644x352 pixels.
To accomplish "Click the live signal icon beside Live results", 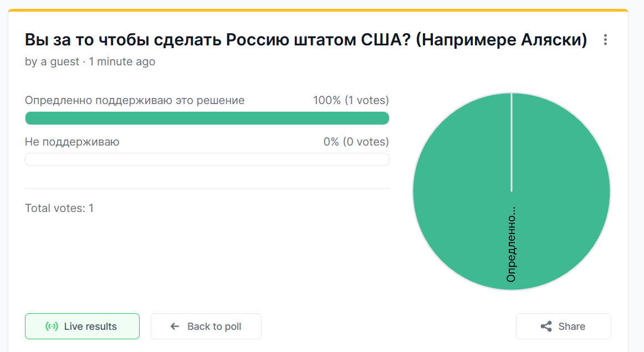I will tap(52, 327).
